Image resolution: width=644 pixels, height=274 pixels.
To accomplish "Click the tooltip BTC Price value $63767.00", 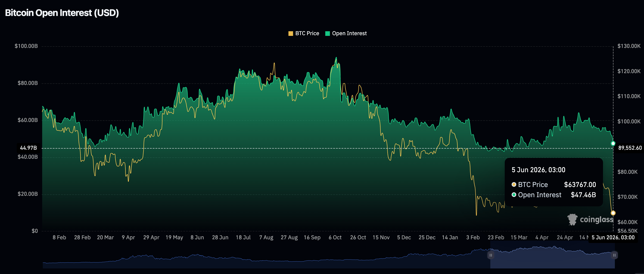I will click(580, 185).
